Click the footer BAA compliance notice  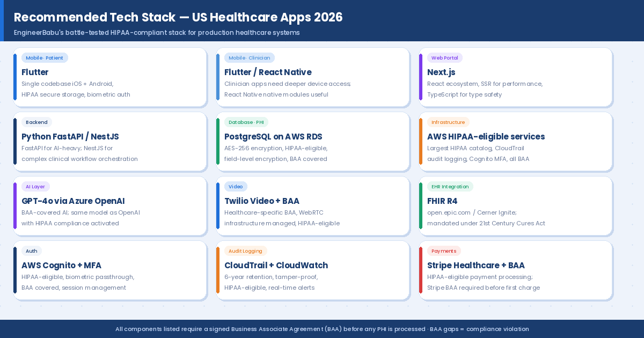[x=322, y=329]
